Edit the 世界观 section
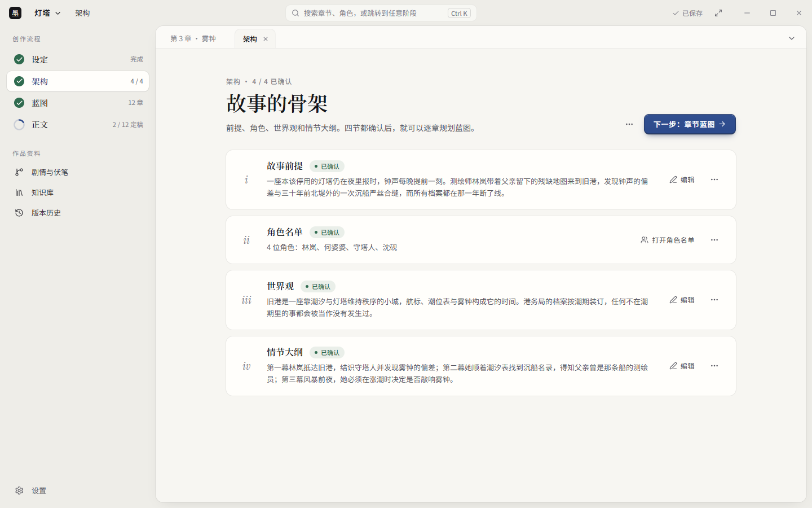The height and width of the screenshot is (508, 812). [682, 300]
